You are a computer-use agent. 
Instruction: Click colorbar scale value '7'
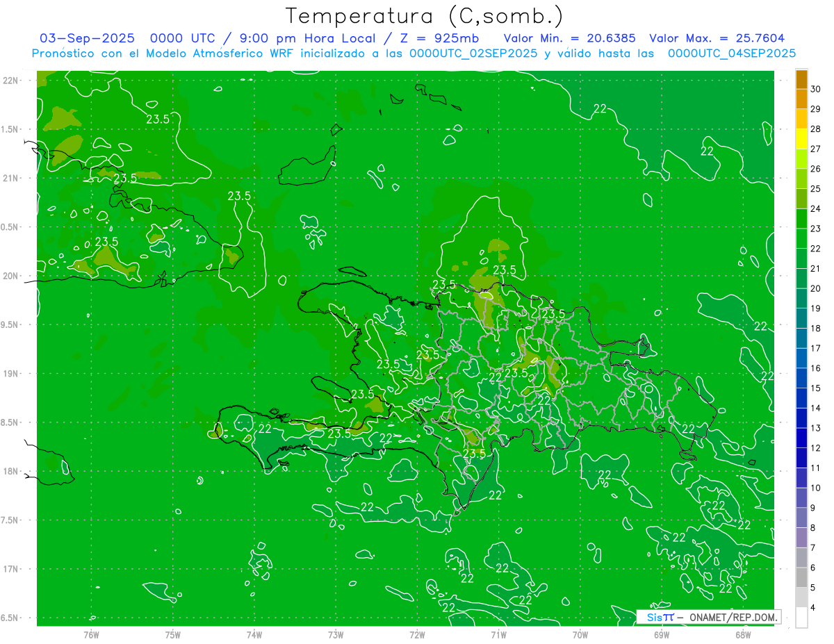pyautogui.click(x=814, y=547)
